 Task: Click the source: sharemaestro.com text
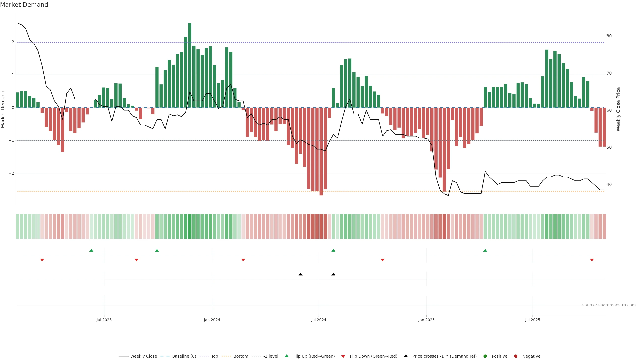[609, 305]
